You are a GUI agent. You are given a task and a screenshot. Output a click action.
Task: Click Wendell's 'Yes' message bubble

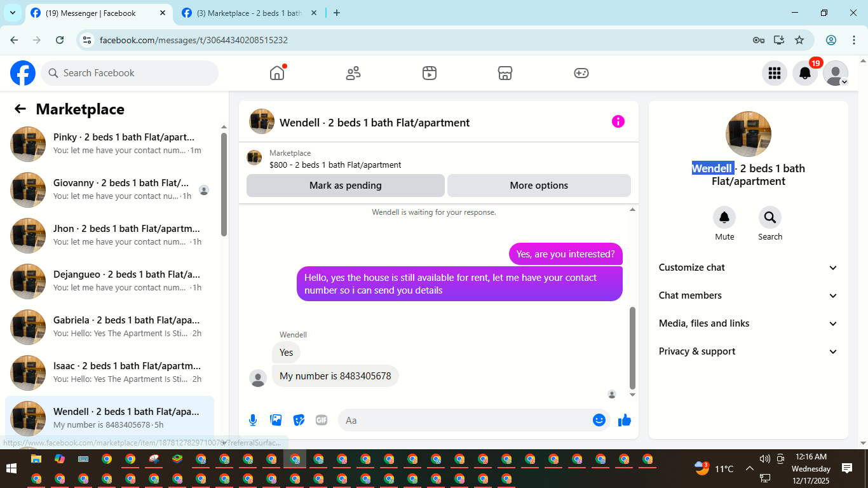pos(287,352)
